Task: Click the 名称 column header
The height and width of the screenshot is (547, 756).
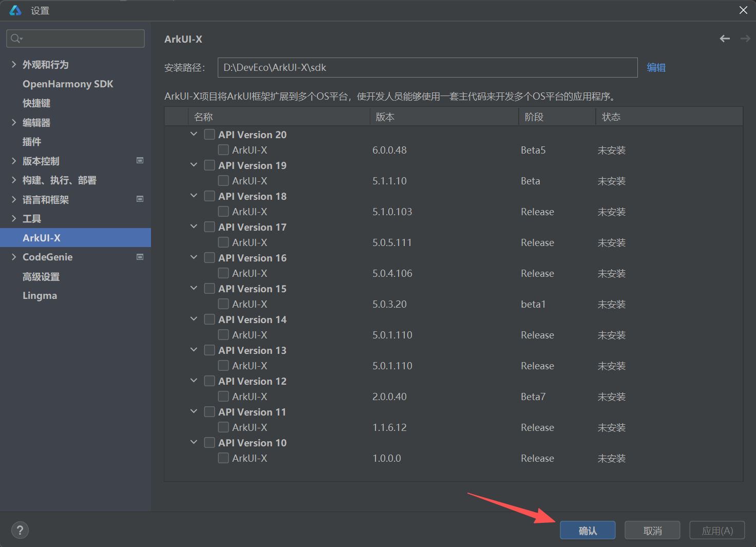Action: pyautogui.click(x=279, y=117)
